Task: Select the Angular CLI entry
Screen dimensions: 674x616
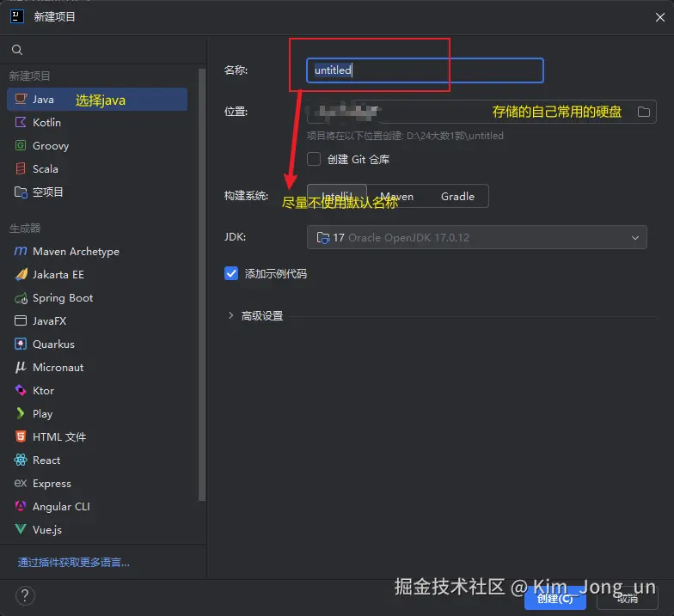Action: 97,507
